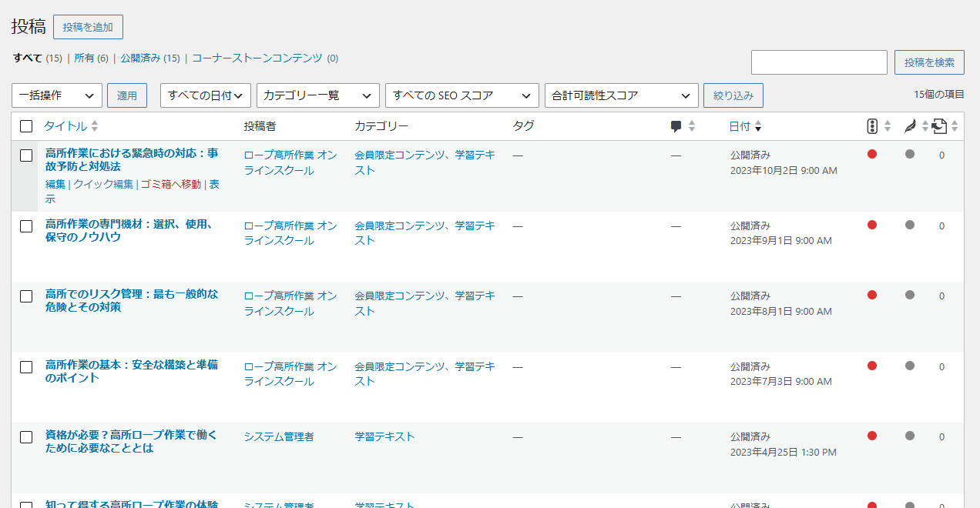Check the box for 高所作業の専門機材 post
This screenshot has width=980, height=508.
(x=26, y=226)
